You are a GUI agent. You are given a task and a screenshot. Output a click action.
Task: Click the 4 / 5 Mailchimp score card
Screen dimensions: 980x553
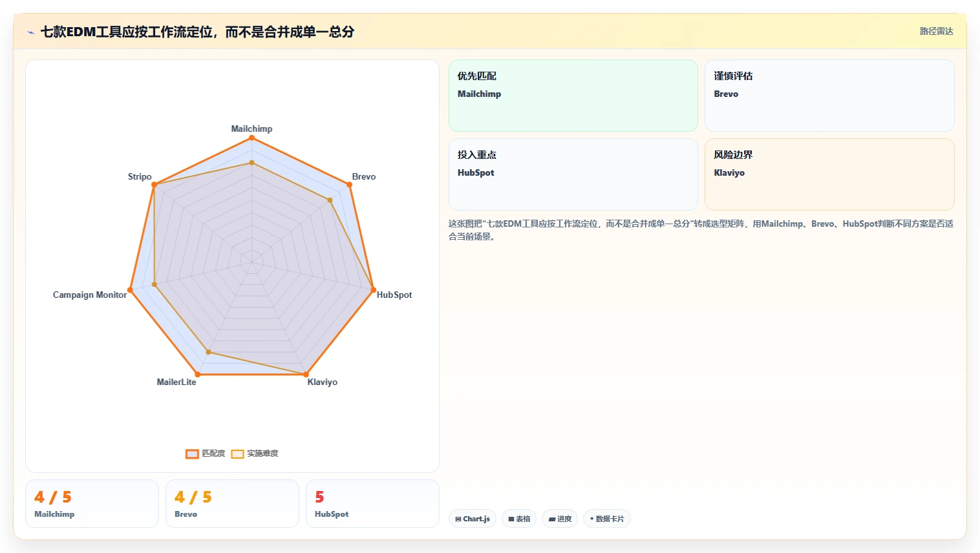(92, 504)
